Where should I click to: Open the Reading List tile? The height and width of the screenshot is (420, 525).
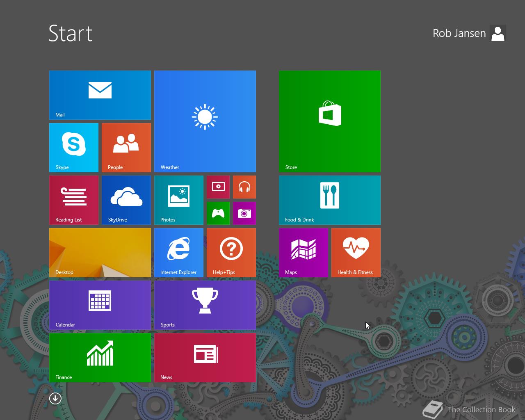coord(74,200)
